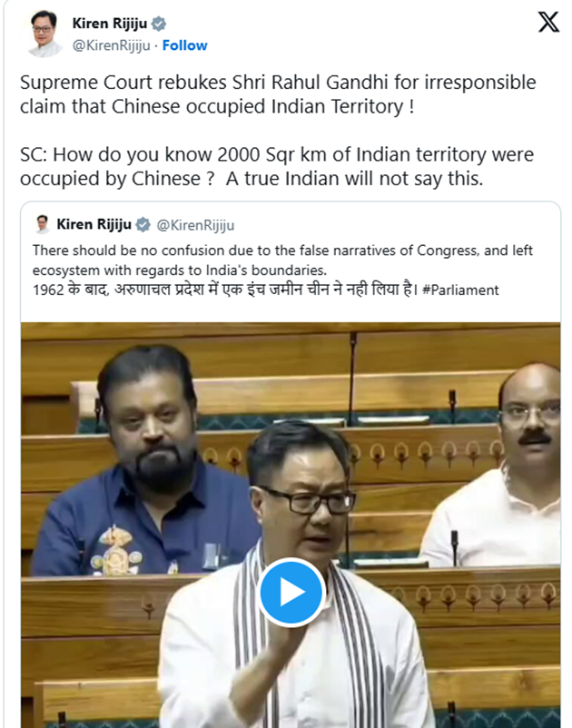Open the quoted text 'There should be no confusion'
This screenshot has height=728, width=572.
pyautogui.click(x=282, y=260)
